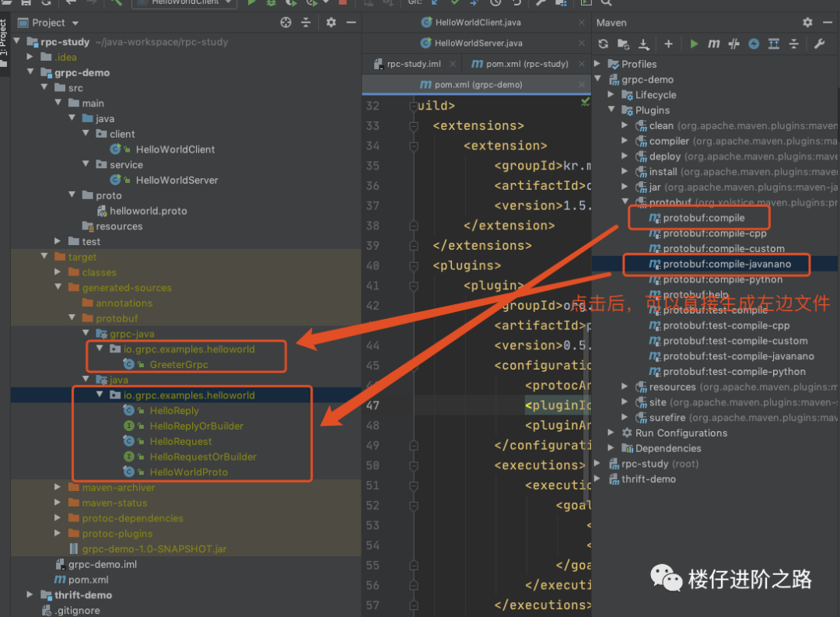Fold the plugins tag on line 40

click(414, 266)
